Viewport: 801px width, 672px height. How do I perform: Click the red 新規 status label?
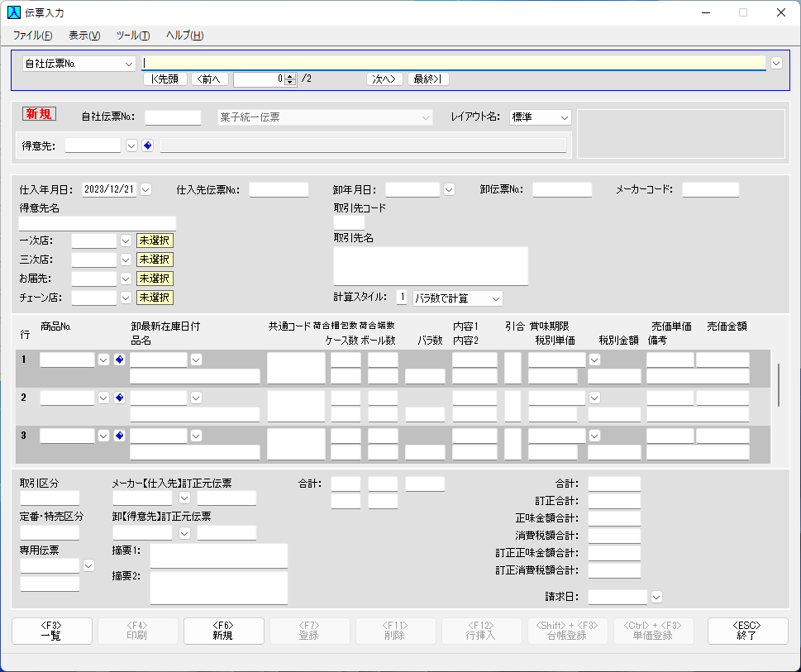39,114
